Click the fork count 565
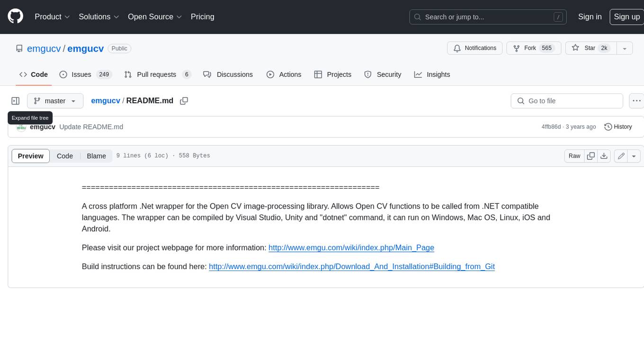 (546, 48)
